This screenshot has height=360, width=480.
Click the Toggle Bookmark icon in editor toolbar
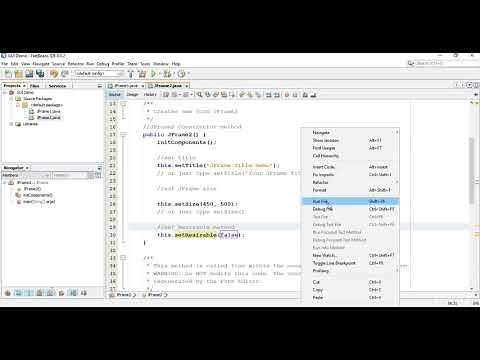258,95
